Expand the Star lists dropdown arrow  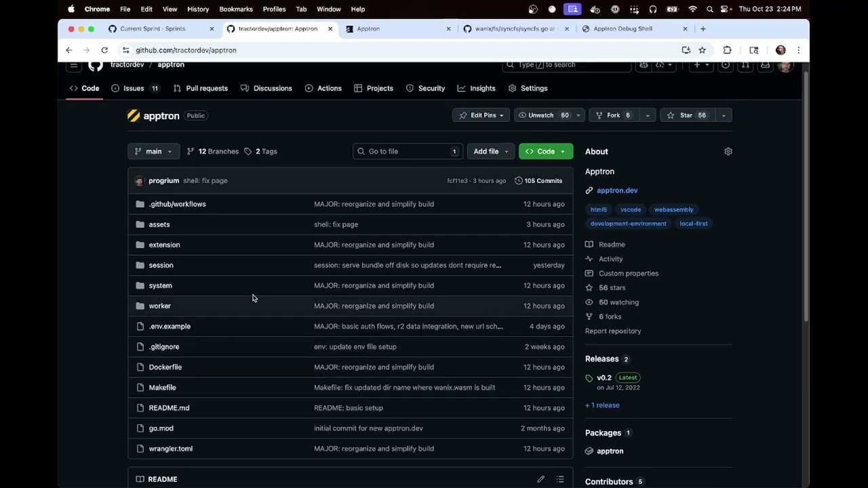724,115
